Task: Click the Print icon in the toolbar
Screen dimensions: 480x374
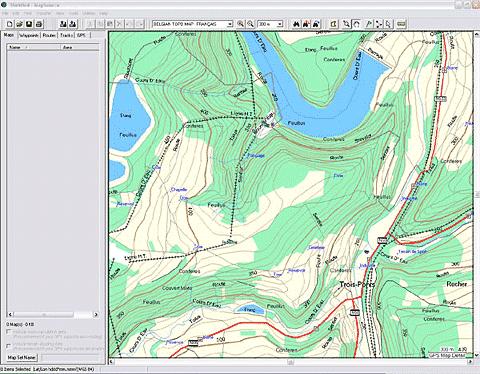Action: [x=39, y=24]
